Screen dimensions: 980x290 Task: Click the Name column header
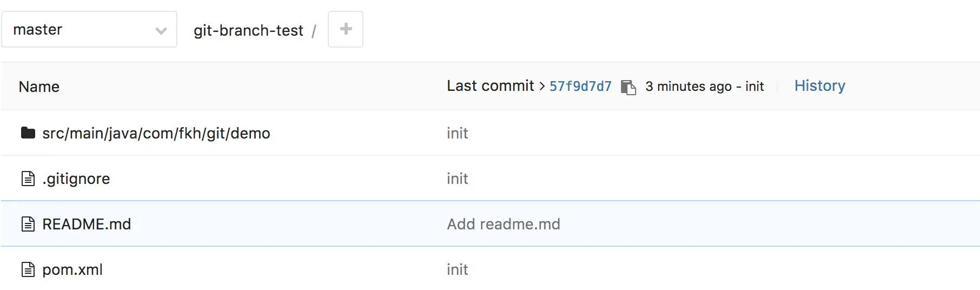(x=39, y=87)
